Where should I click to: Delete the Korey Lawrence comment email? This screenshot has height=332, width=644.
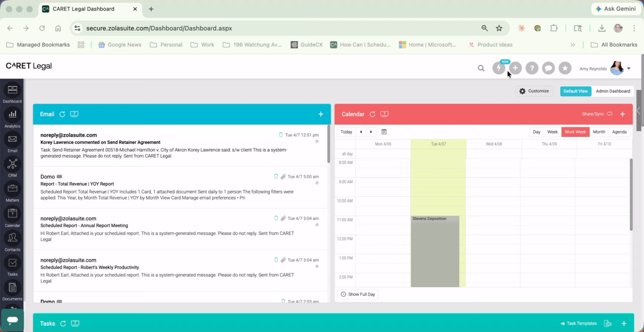[281, 135]
